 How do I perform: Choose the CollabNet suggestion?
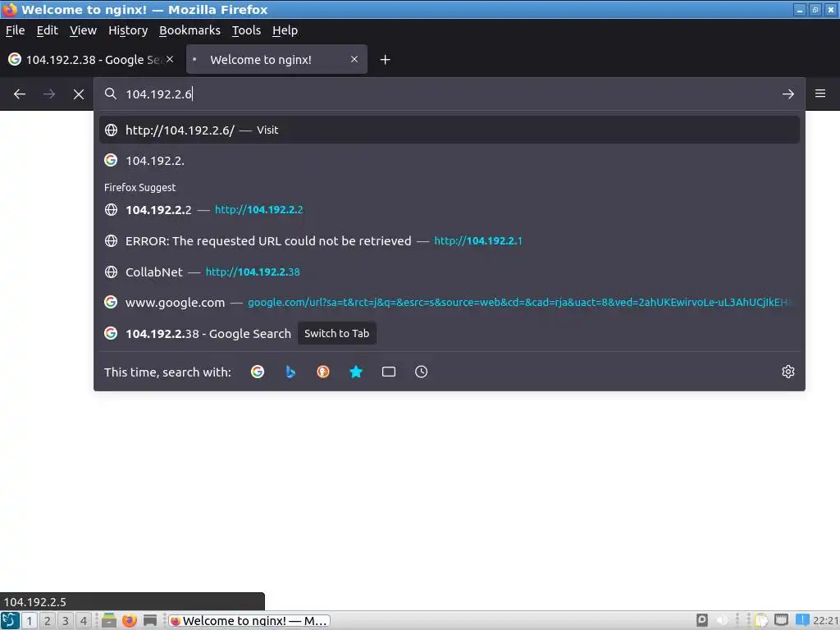point(450,272)
